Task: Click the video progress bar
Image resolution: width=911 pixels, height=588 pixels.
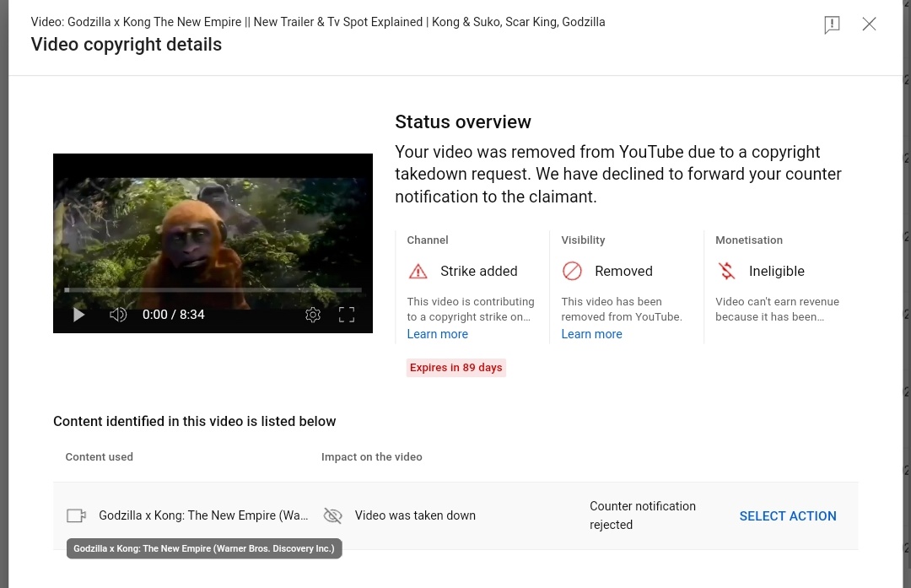Action: (x=213, y=289)
